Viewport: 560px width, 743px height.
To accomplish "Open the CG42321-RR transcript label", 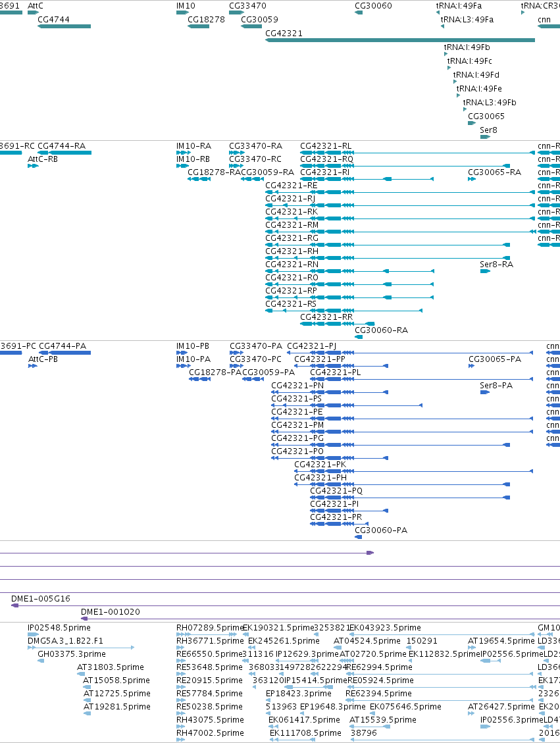I will 326,317.
